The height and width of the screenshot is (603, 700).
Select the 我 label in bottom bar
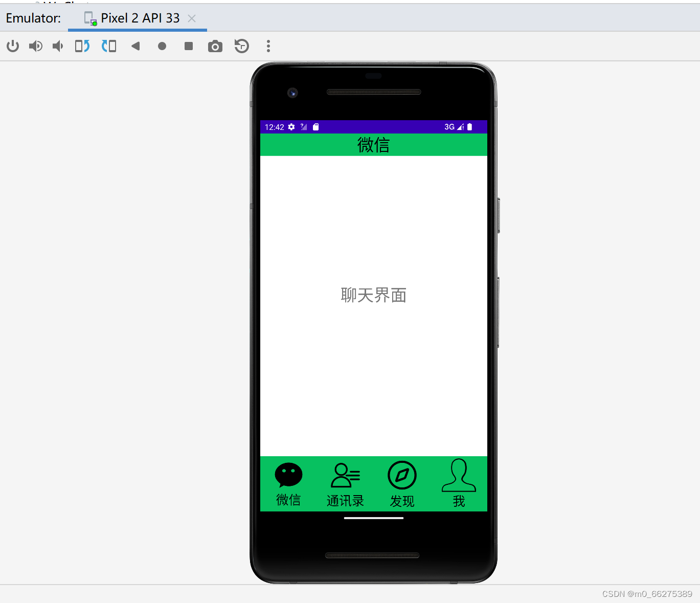tap(459, 501)
